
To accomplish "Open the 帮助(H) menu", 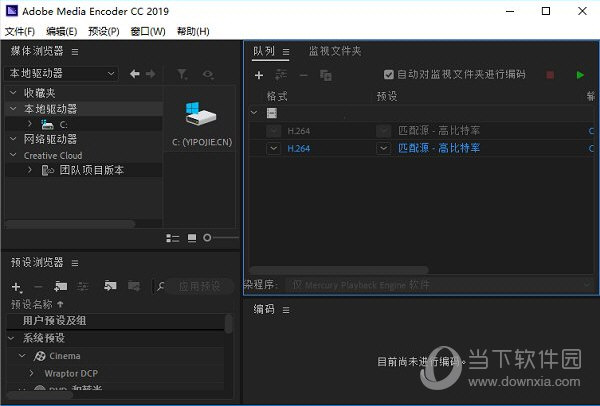I will (x=193, y=31).
